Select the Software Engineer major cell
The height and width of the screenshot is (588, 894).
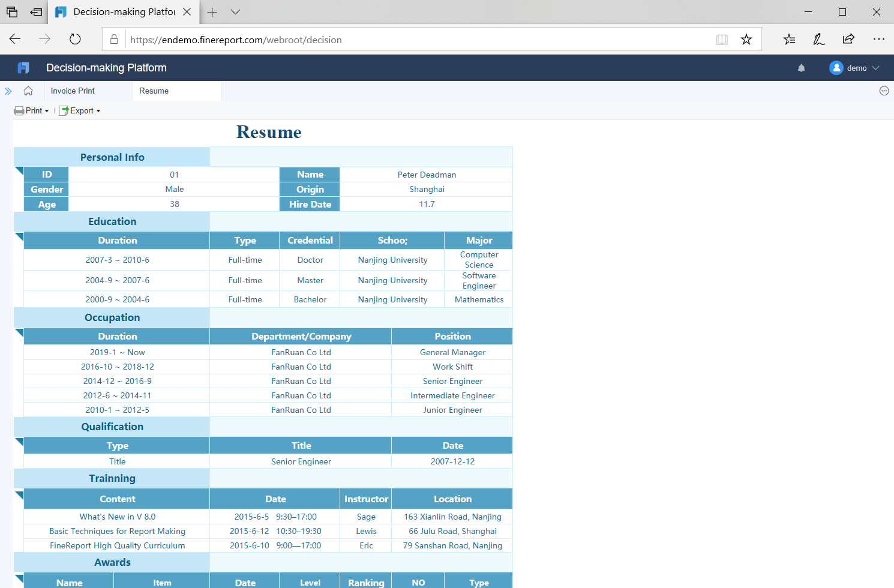(x=479, y=281)
